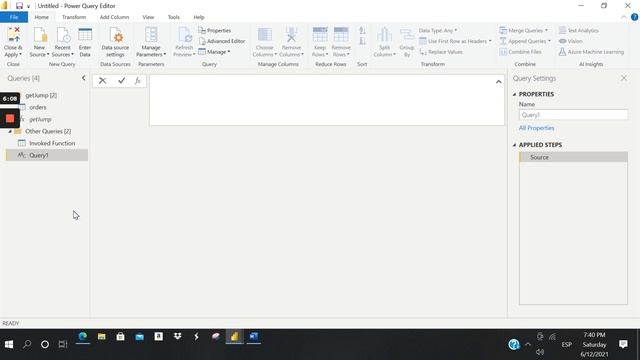Click the Split Column icon
Image resolution: width=640 pixels, height=360 pixels.
(x=384, y=35)
